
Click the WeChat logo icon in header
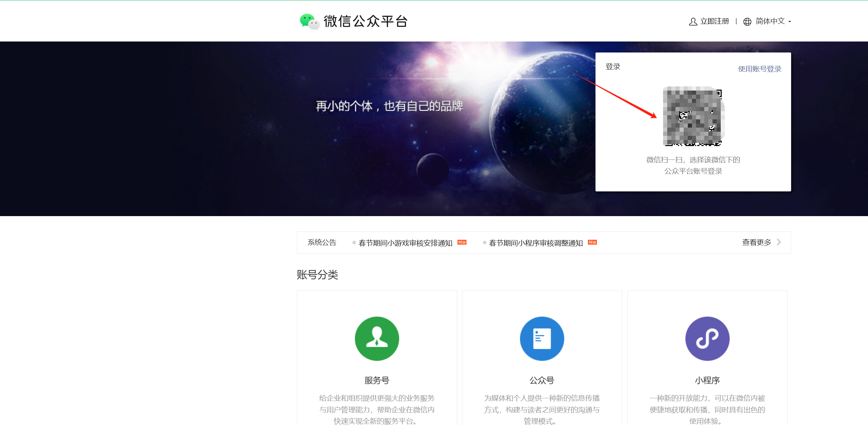tap(309, 22)
